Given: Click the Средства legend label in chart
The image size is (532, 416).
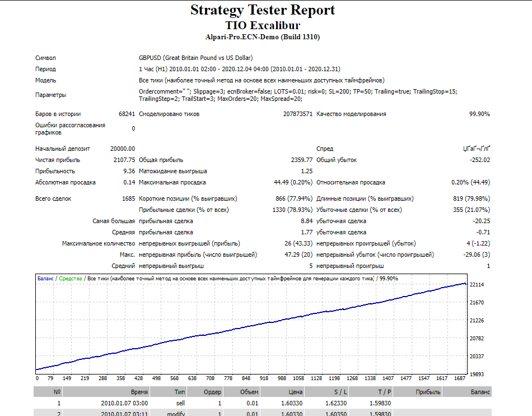Looking at the screenshot, I should (x=71, y=279).
